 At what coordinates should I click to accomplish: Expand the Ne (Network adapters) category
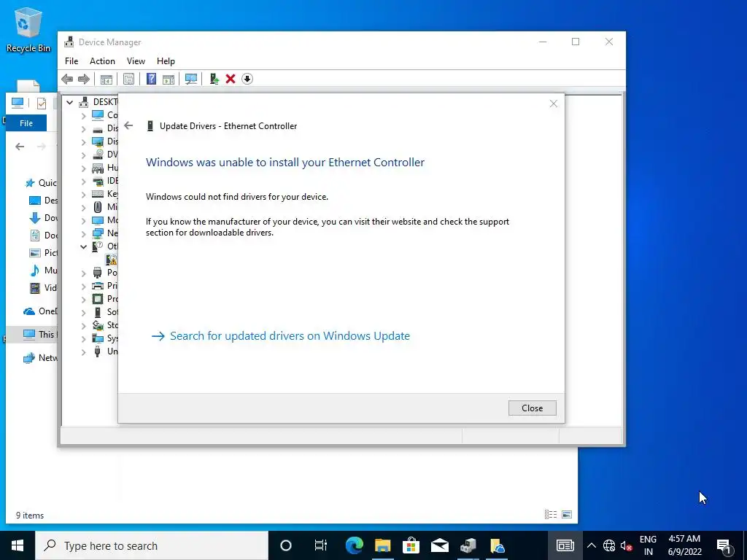coord(83,233)
